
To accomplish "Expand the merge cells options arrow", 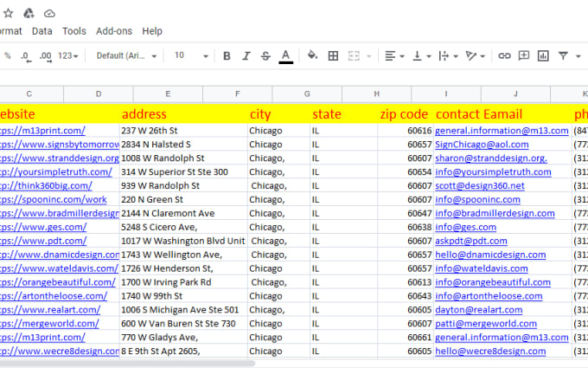I will [369, 56].
